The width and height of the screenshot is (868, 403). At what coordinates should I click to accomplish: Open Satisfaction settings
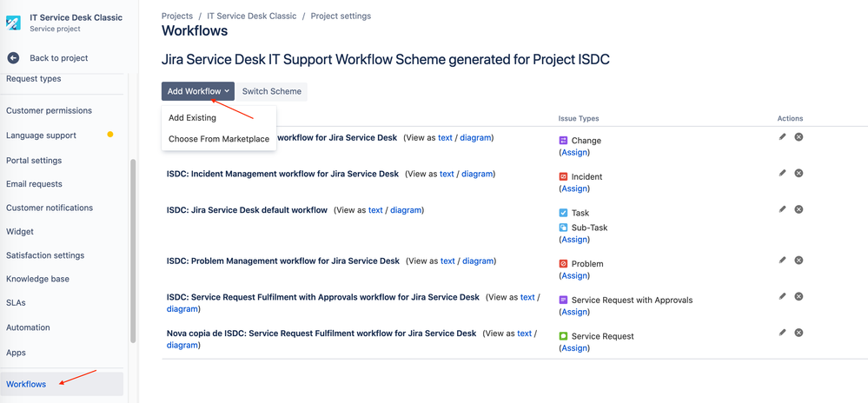click(x=45, y=255)
